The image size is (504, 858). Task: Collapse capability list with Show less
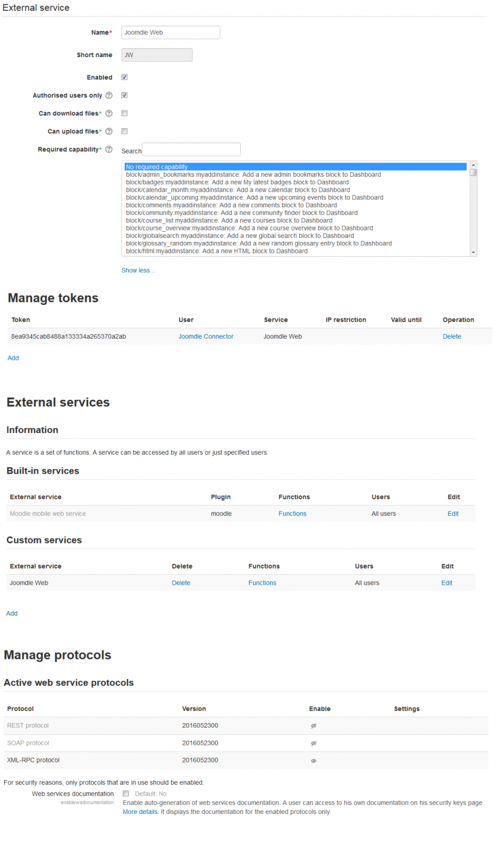click(138, 271)
